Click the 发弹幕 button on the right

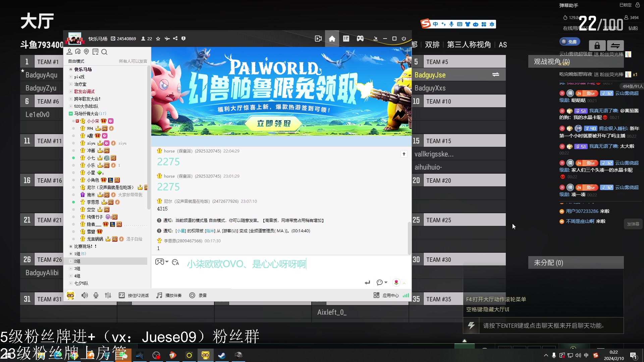point(633,224)
